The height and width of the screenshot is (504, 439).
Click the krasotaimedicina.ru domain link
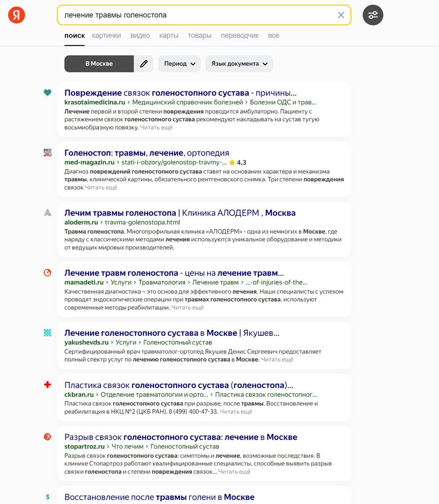point(95,102)
